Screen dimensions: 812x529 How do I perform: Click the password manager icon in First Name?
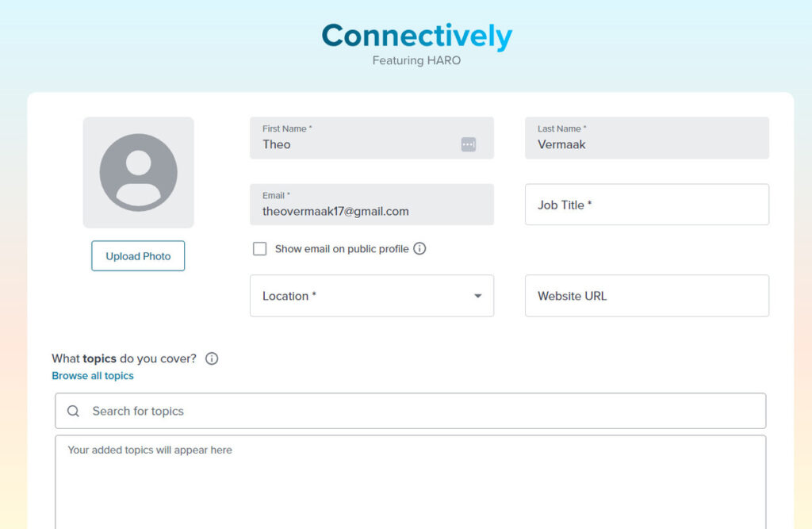[468, 144]
